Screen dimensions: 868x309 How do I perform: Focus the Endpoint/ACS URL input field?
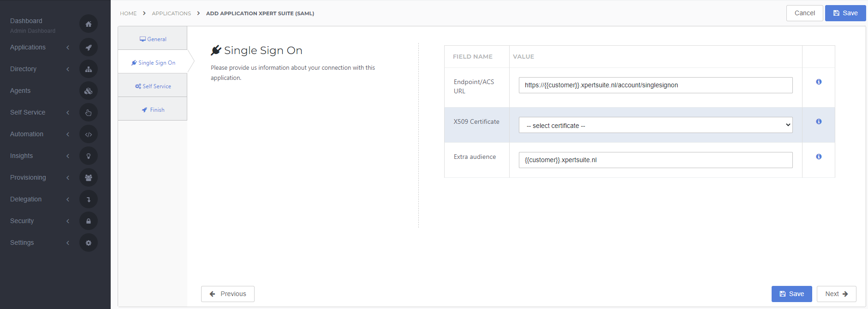(x=655, y=85)
